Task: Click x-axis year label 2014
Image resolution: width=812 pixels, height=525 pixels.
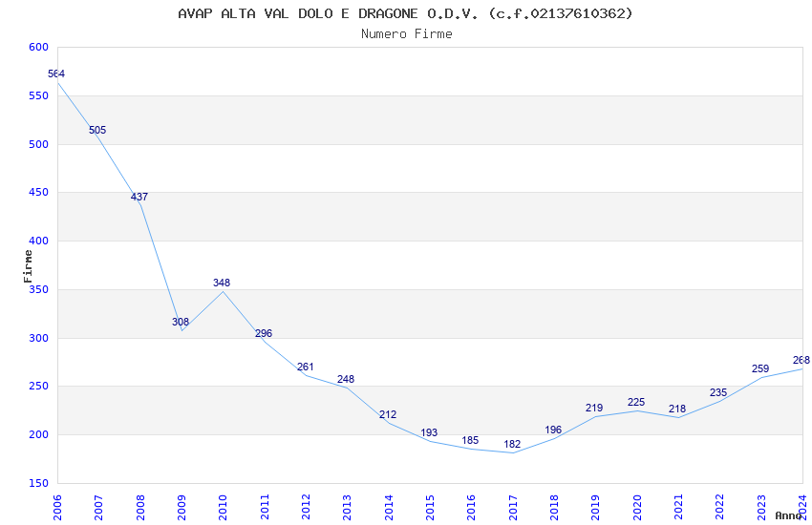Action: click(389, 508)
